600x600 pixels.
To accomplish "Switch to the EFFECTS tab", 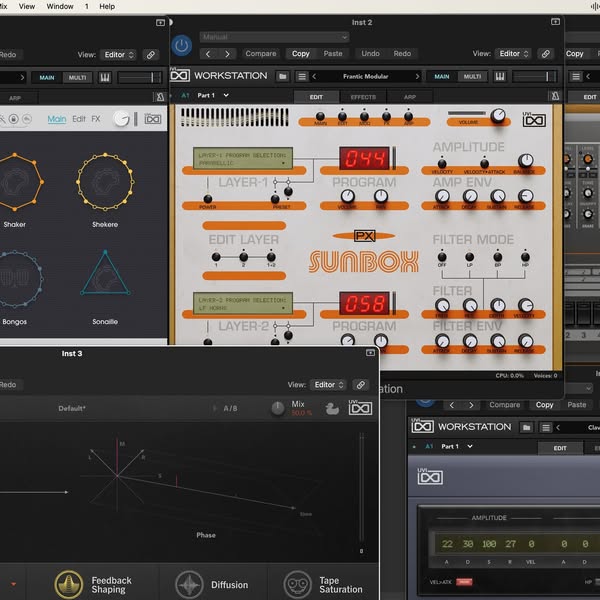I will [362, 97].
